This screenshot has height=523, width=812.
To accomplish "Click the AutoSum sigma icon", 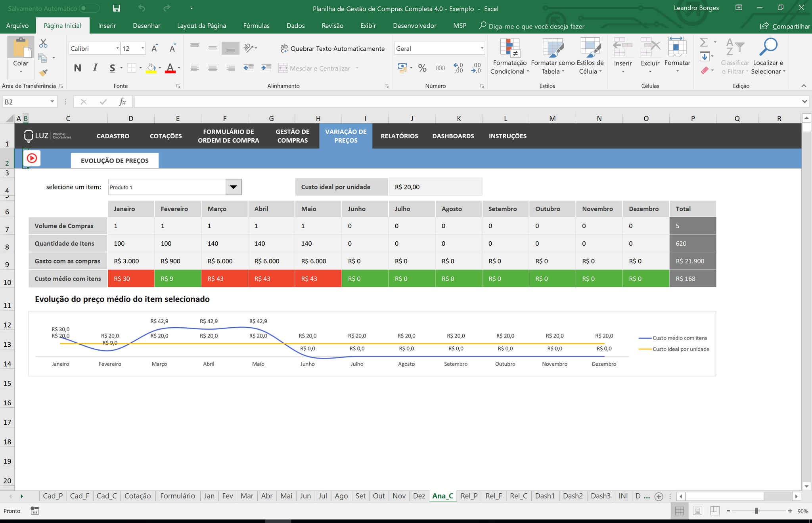I will [704, 42].
